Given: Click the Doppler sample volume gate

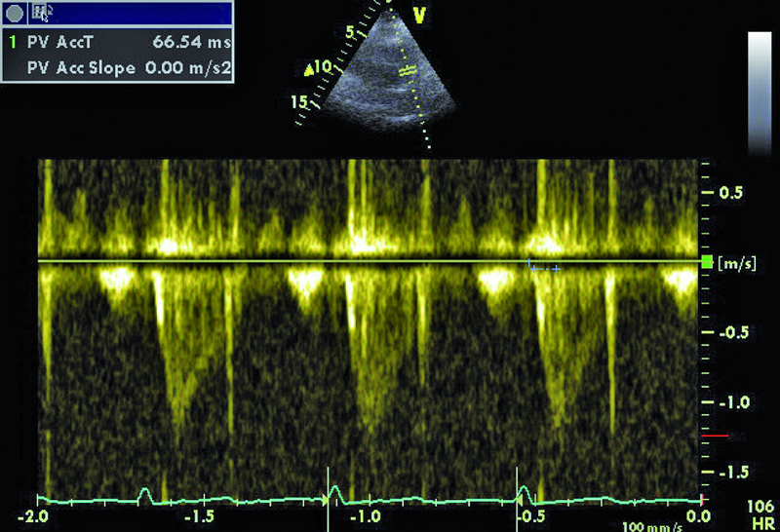Looking at the screenshot, I should coord(409,70).
